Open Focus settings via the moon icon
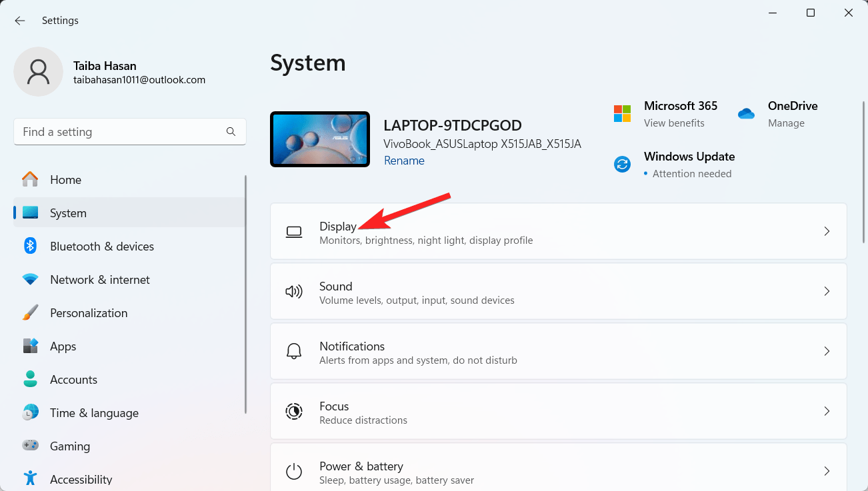Image resolution: width=868 pixels, height=491 pixels. tap(294, 411)
